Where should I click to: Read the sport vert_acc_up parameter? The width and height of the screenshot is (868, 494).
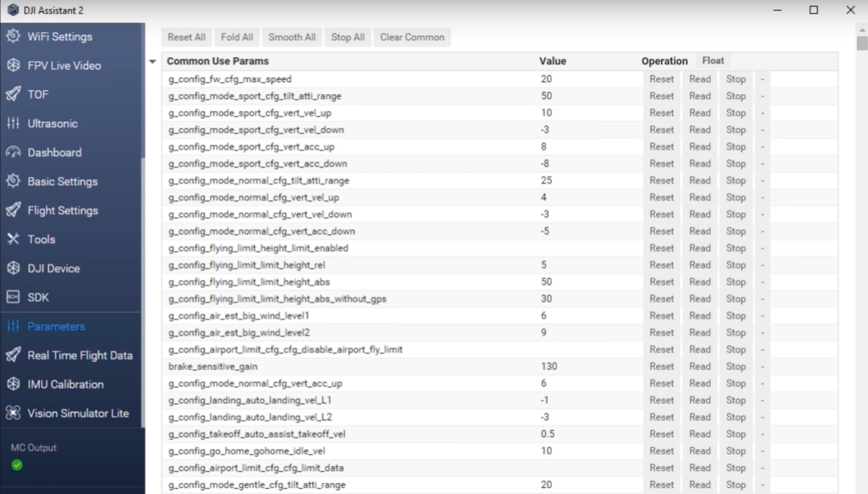coord(700,147)
